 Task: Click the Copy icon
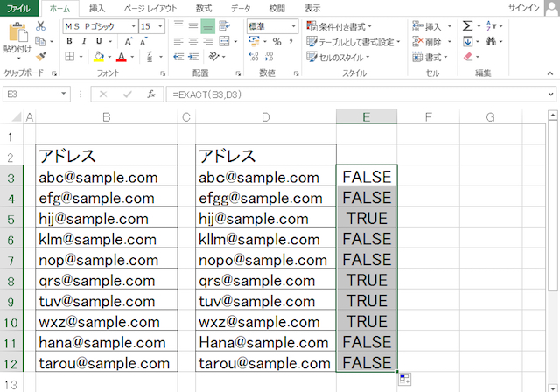point(40,41)
